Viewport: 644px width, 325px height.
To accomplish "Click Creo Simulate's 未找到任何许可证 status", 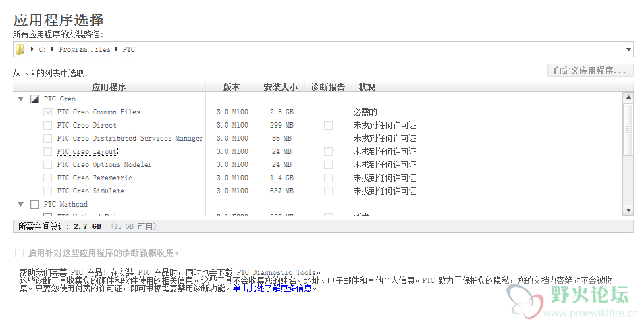I will (x=385, y=191).
